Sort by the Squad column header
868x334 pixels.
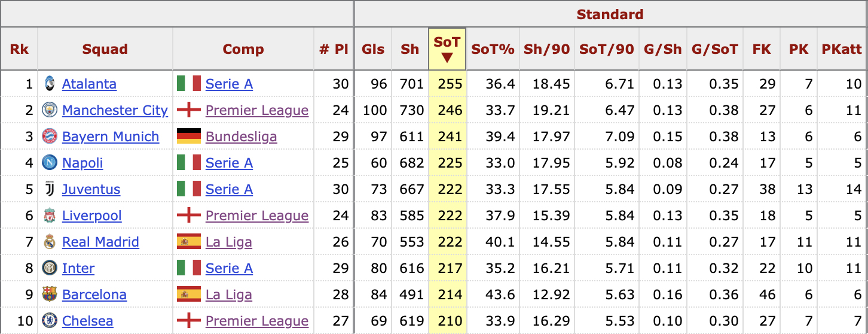(x=105, y=49)
